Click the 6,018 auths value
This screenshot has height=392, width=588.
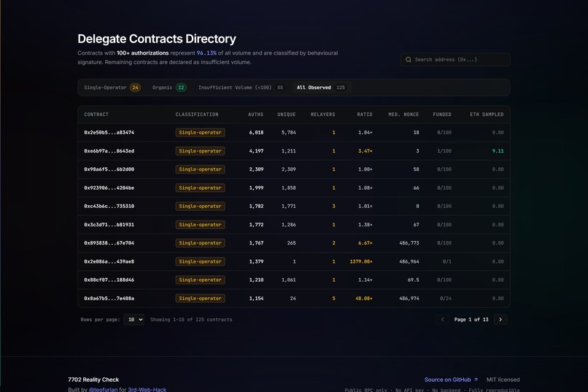coord(257,132)
